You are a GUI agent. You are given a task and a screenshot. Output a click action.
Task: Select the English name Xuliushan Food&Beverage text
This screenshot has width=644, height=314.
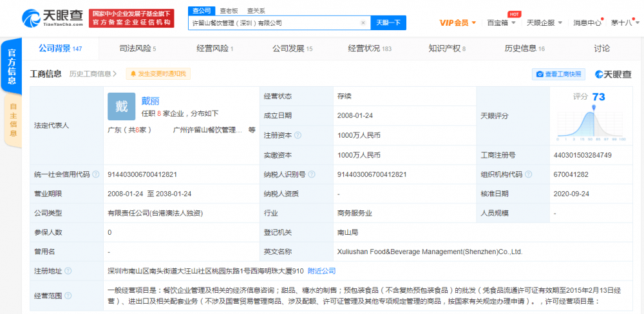[x=430, y=252]
